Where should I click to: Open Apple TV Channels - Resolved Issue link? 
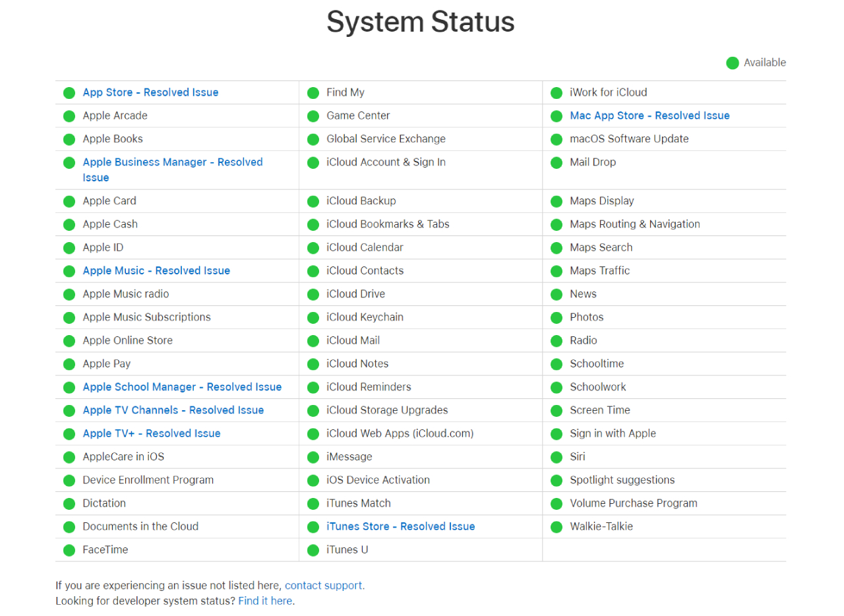[x=173, y=410]
